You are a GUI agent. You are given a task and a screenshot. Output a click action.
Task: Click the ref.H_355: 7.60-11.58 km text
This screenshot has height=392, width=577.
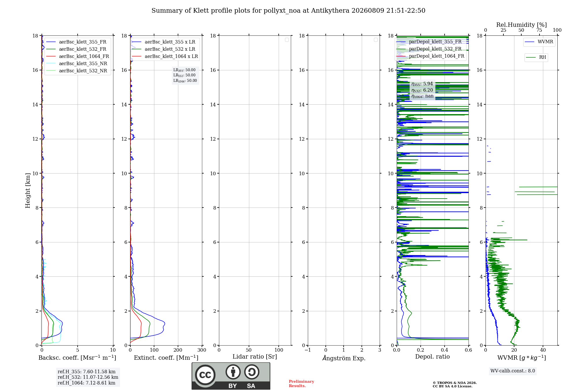[87, 372]
